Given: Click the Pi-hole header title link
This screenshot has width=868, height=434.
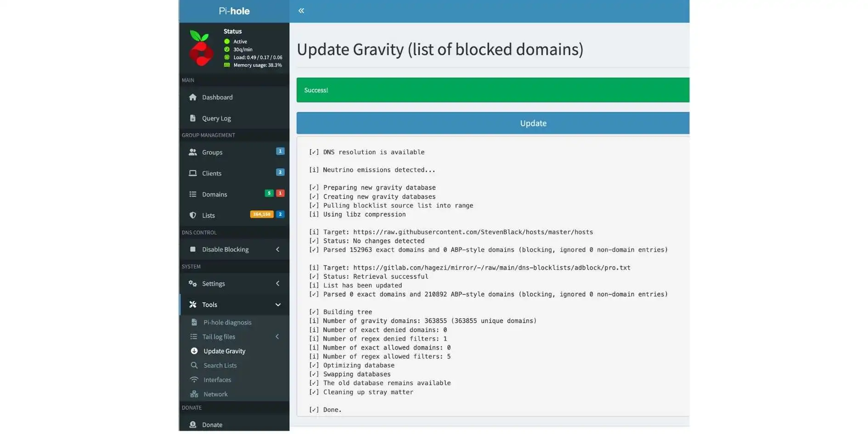Looking at the screenshot, I should coord(234,11).
